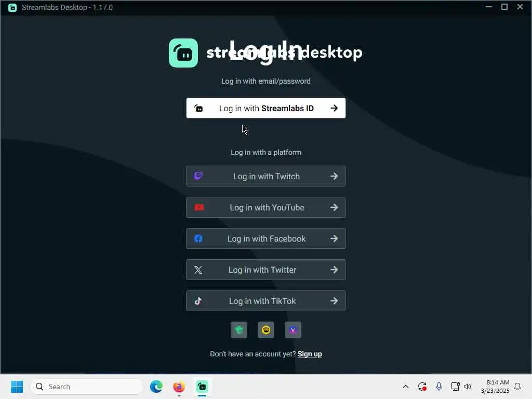Click Streamlabs icon in title bar

12,7
